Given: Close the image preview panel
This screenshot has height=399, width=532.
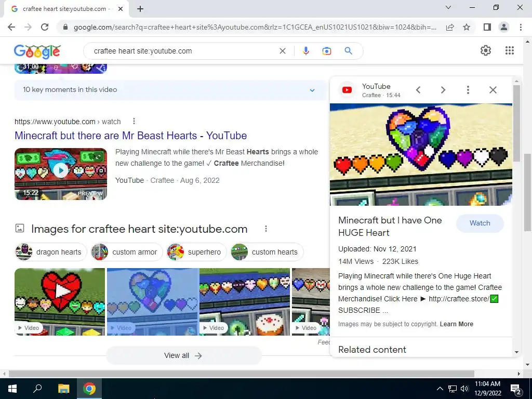Looking at the screenshot, I should click(493, 90).
